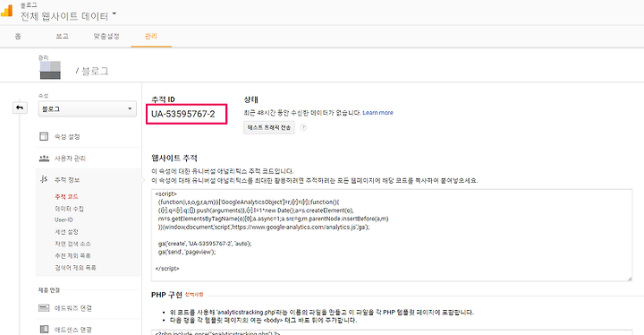Select 추천 제외 목록 in sidebar
Viewport: 644px width, 335px height.
tap(72, 256)
